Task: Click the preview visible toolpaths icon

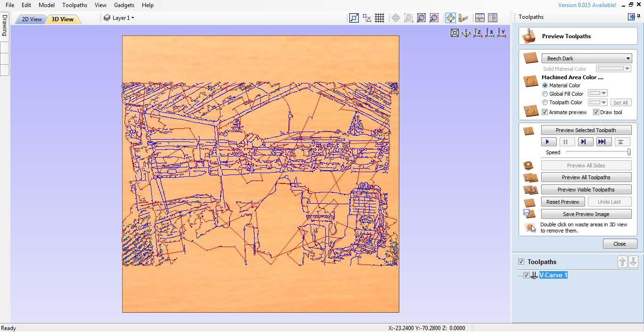Action: coord(530,190)
